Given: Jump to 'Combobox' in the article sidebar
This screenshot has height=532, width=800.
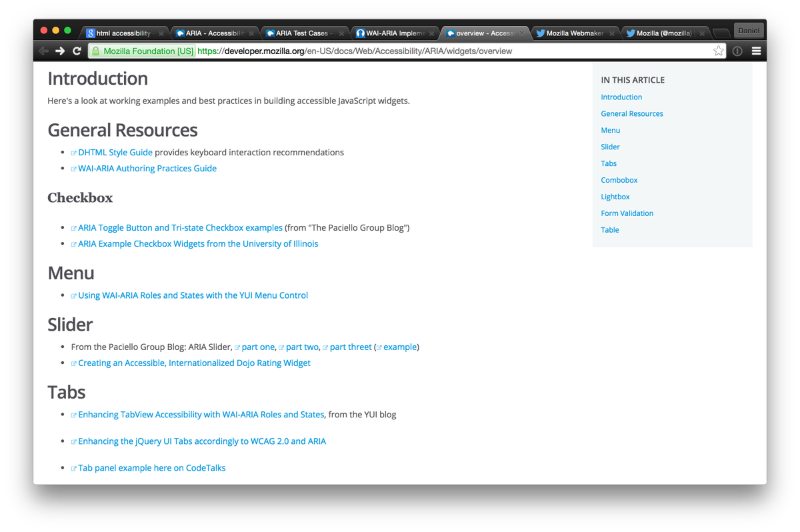Looking at the screenshot, I should (x=619, y=180).
